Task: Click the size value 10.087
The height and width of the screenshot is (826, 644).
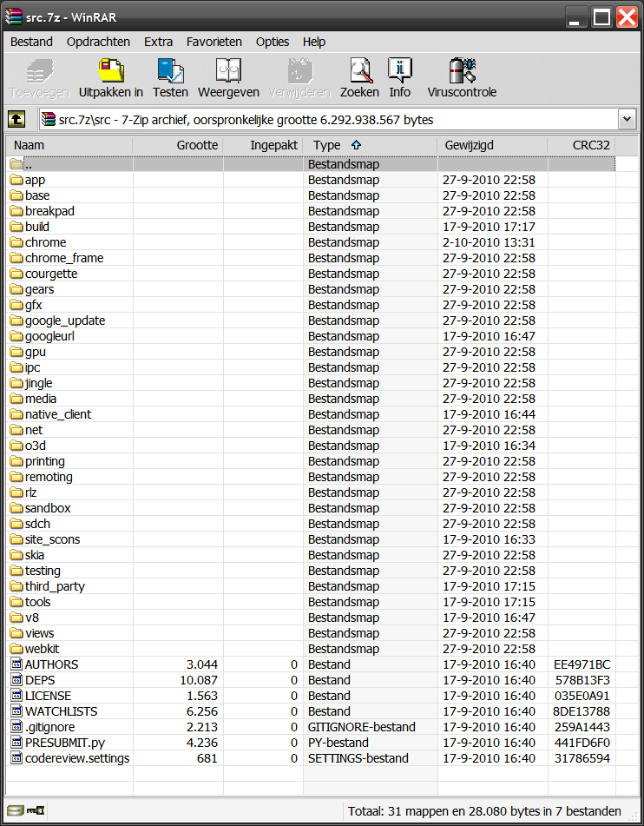Action: pyautogui.click(x=199, y=680)
